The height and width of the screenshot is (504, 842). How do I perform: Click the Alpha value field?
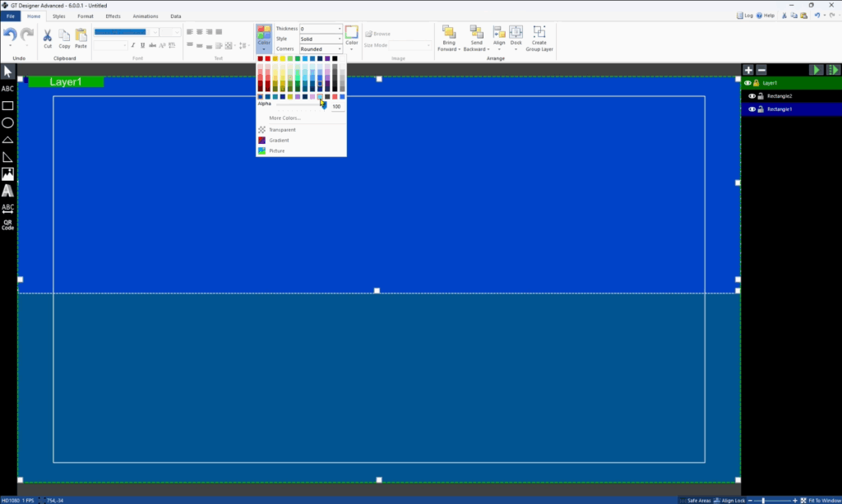[336, 107]
